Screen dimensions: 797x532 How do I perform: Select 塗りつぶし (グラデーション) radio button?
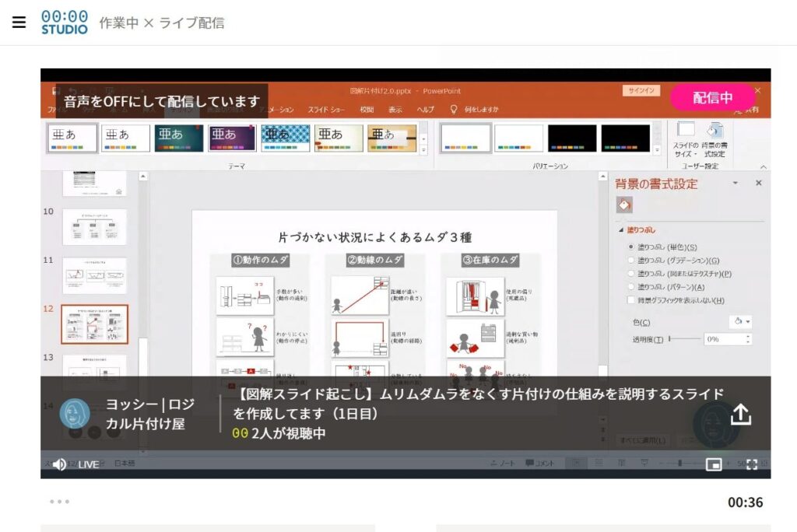(x=630, y=260)
